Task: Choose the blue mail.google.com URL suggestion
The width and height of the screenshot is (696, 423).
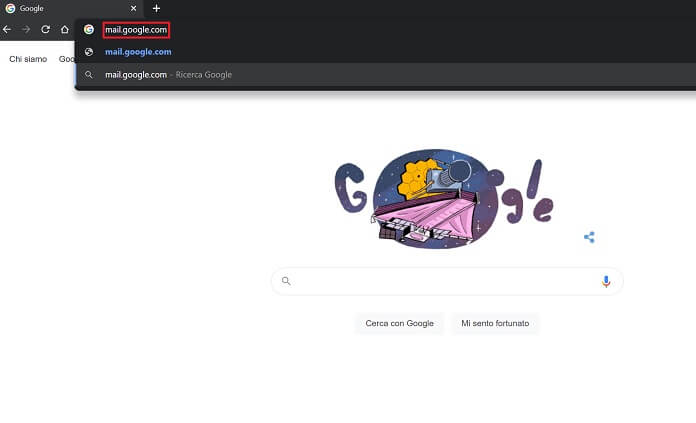Action: click(x=138, y=52)
